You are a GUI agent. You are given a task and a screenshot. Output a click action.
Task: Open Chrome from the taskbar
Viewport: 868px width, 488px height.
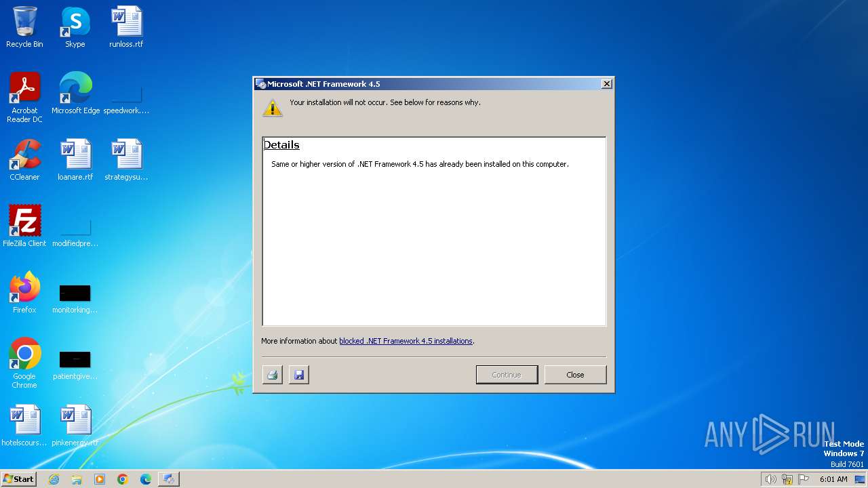tap(123, 479)
